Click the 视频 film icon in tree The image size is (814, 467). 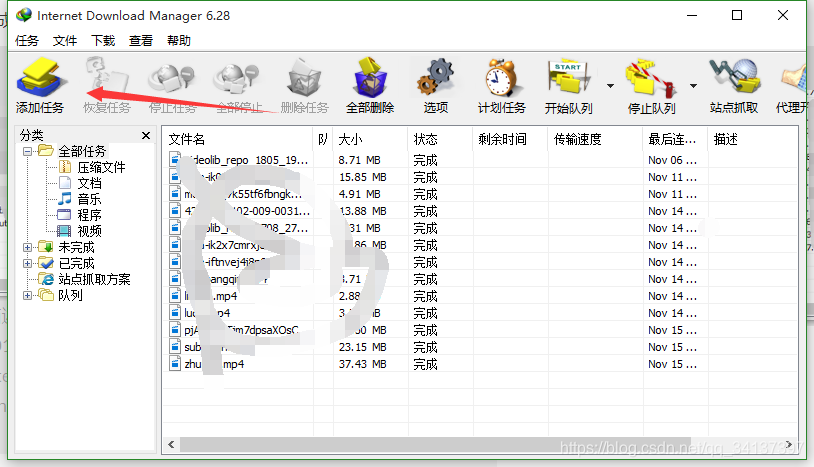pos(64,231)
